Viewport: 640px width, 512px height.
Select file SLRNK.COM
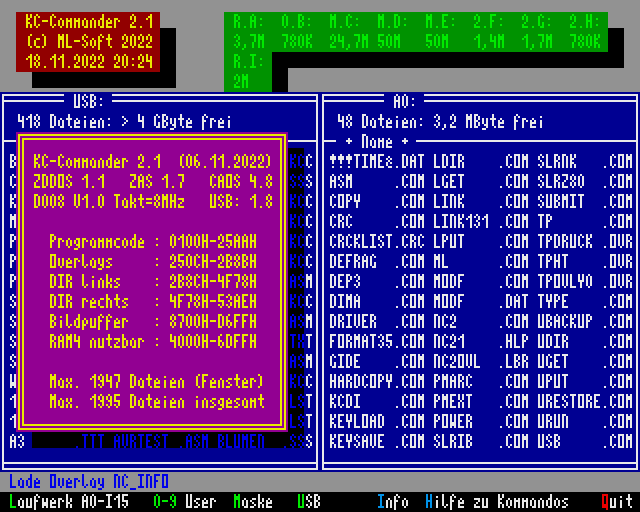[x=585, y=162]
